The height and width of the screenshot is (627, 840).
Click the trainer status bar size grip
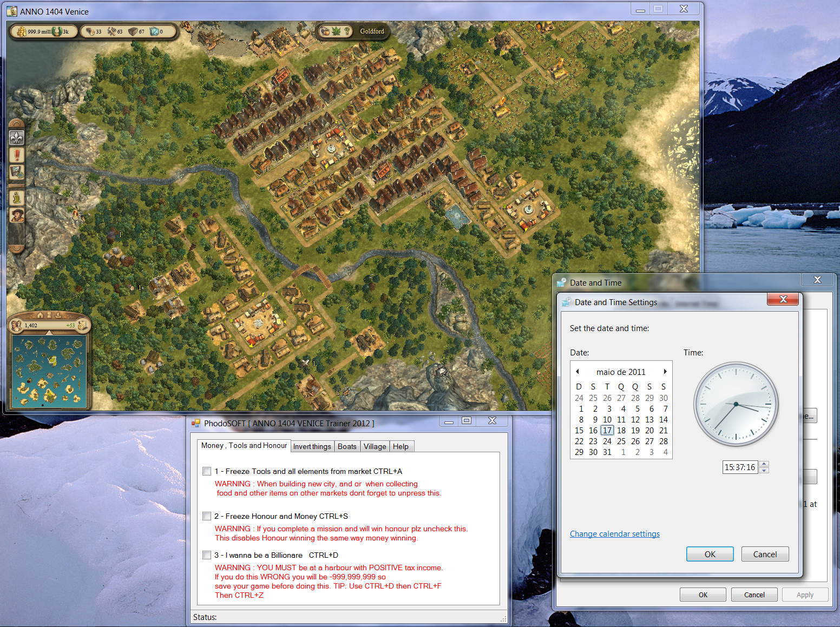click(503, 619)
